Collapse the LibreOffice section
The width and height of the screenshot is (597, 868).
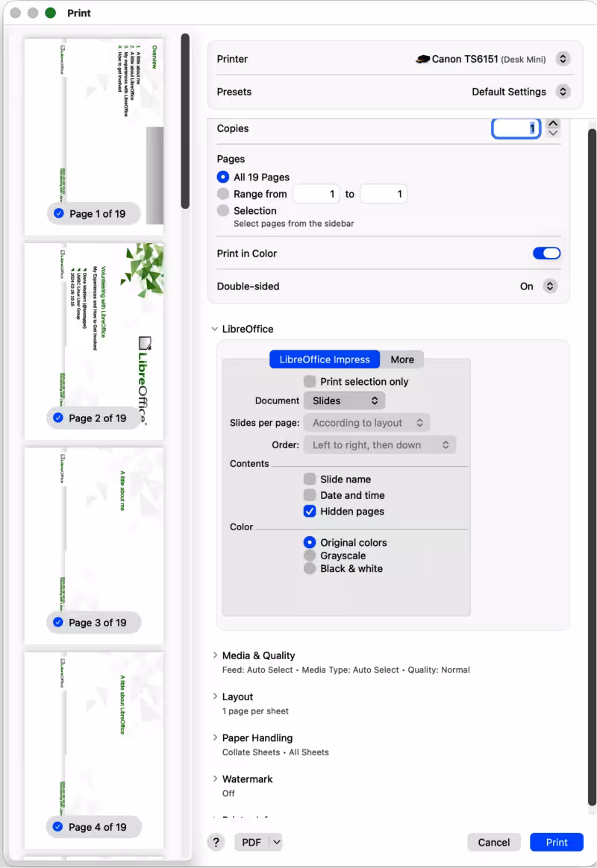point(214,329)
